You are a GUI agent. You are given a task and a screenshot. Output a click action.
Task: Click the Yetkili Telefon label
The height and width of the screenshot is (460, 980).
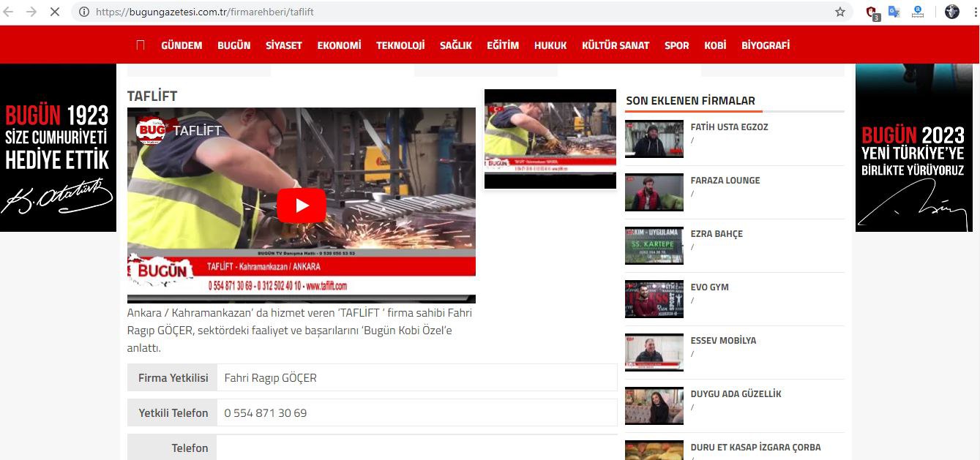[x=173, y=413]
